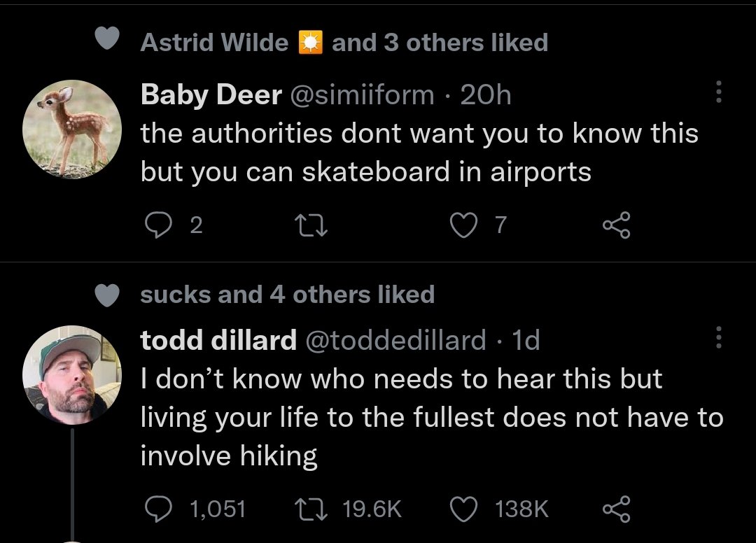The height and width of the screenshot is (543, 756).
Task: Like todd dillard's tweet with 138K likes
Action: pos(463,509)
